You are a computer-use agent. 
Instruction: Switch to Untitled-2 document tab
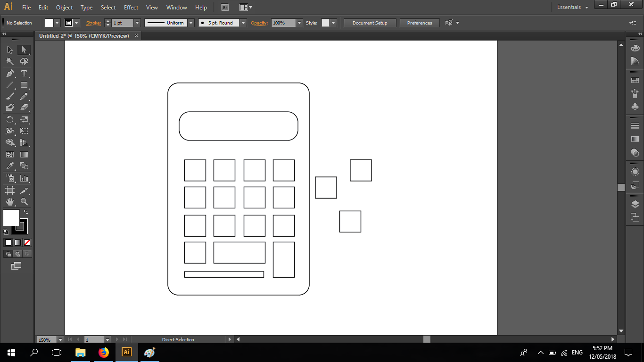[x=84, y=36]
